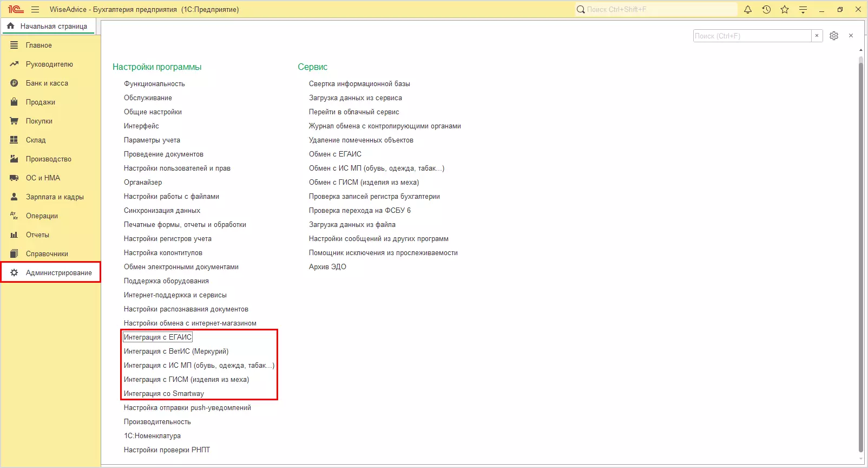Viewport: 868px width, 468px height.
Task: Open the Функциональность link
Action: pos(154,84)
